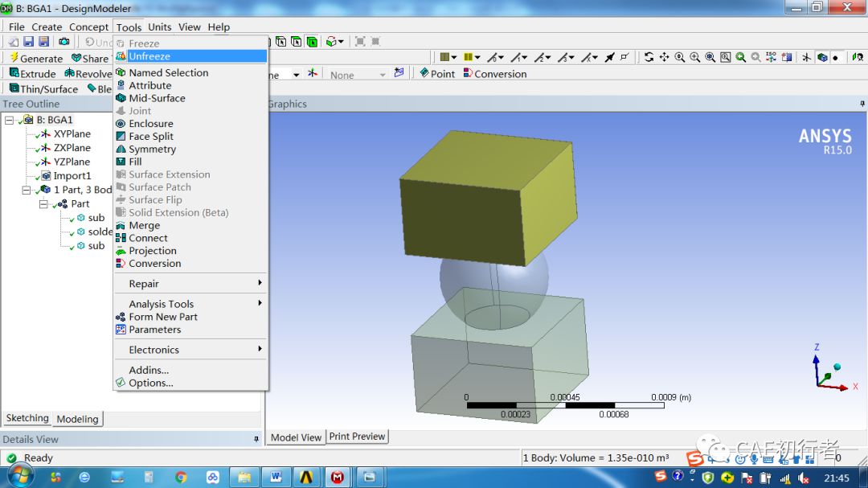Screen dimensions: 868x488
Task: Switch to the Sketching tab
Action: [27, 418]
